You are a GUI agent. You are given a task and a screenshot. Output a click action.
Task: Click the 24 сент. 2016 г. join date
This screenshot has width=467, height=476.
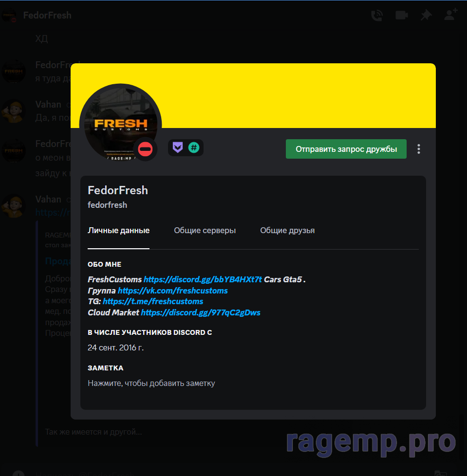click(x=116, y=348)
